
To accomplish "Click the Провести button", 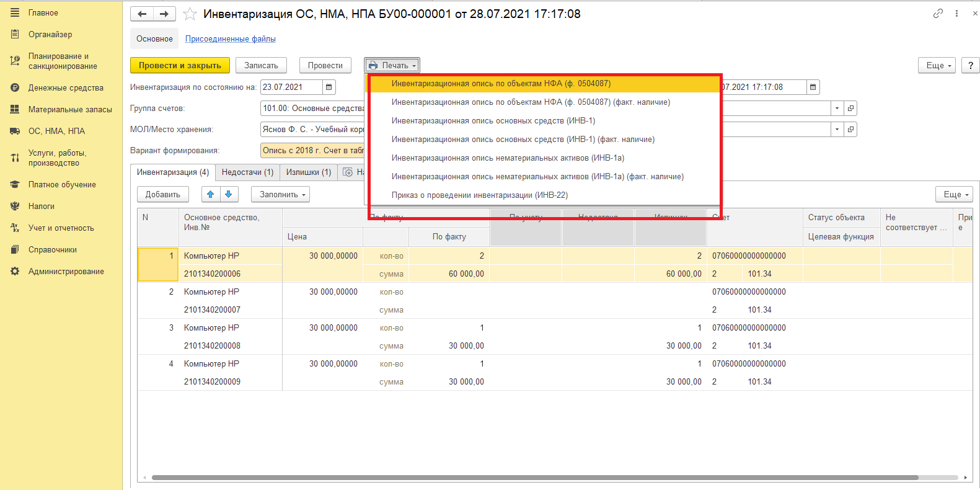I will pos(325,65).
